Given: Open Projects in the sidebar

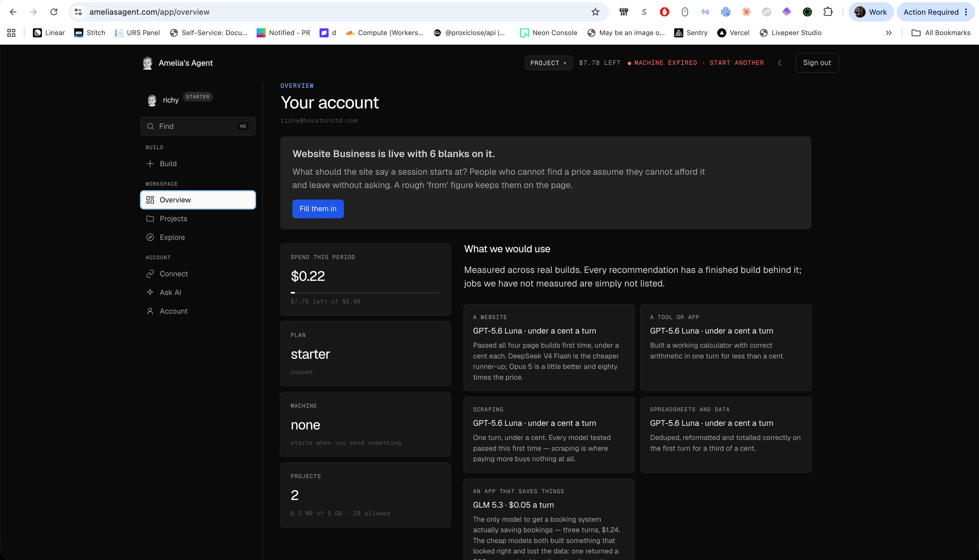Looking at the screenshot, I should [x=198, y=219].
